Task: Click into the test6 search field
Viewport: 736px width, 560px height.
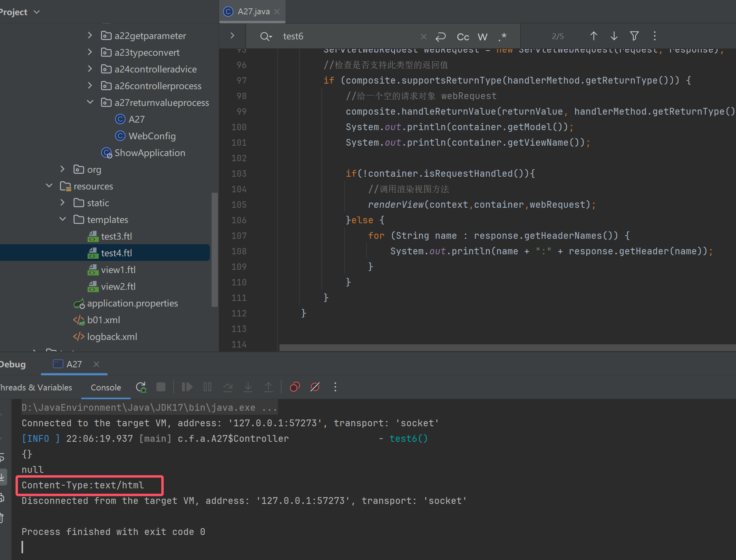Action: (x=346, y=36)
